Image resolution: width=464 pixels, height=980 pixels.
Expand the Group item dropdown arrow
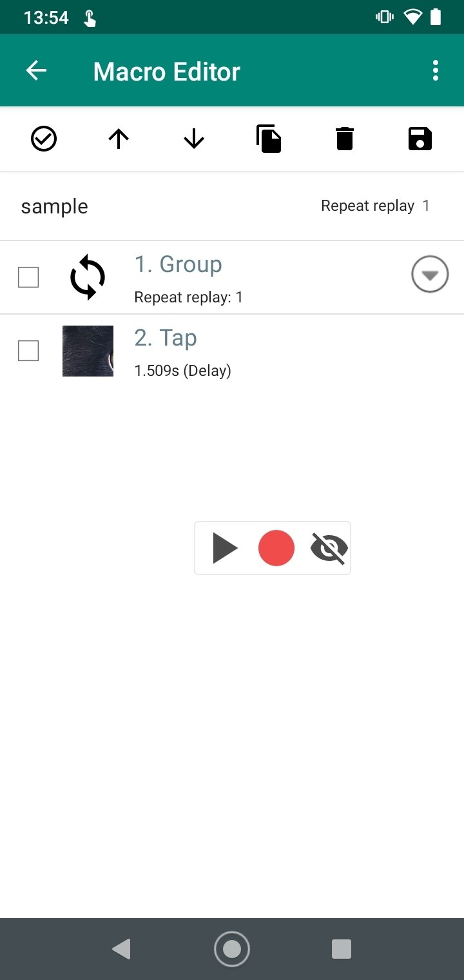pos(430,274)
